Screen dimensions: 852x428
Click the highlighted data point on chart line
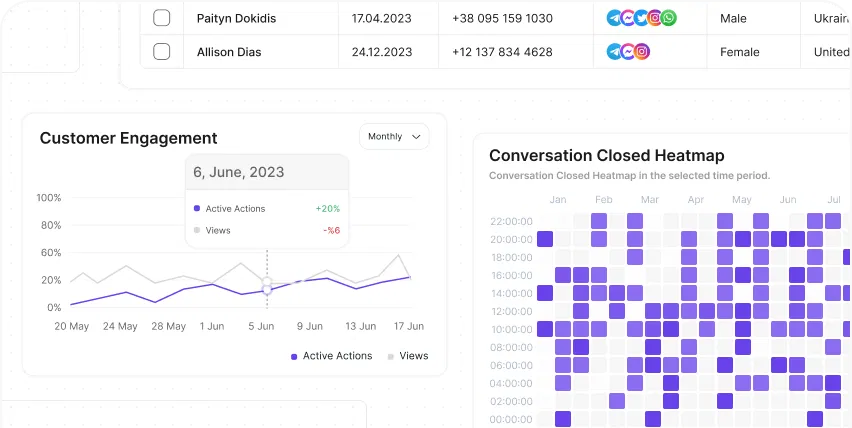coord(267,288)
